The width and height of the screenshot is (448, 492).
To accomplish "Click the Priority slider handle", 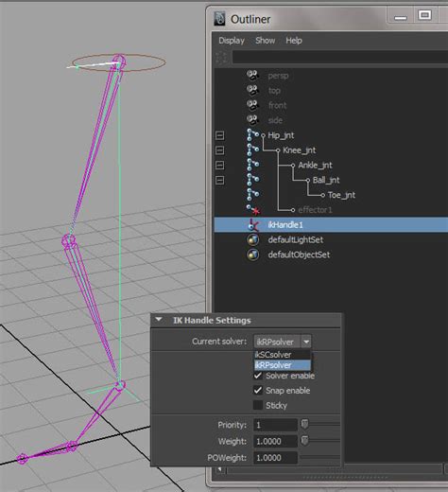I will 304,424.
